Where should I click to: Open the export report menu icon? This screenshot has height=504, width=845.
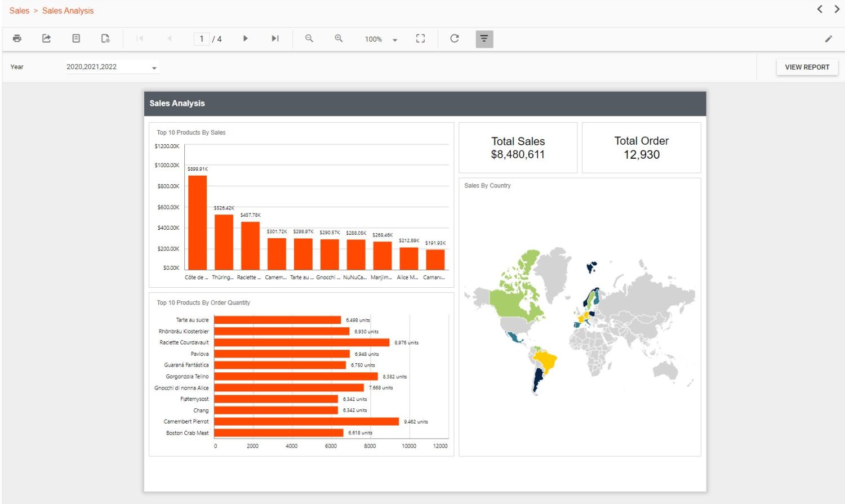tap(47, 39)
